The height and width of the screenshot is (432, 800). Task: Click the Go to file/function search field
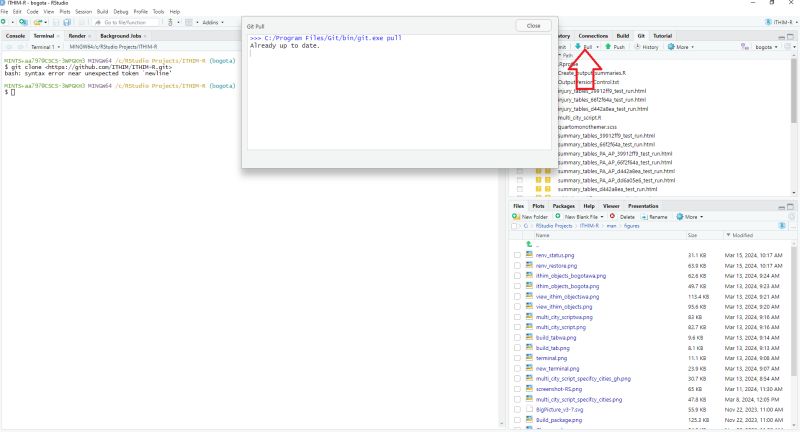(126, 22)
